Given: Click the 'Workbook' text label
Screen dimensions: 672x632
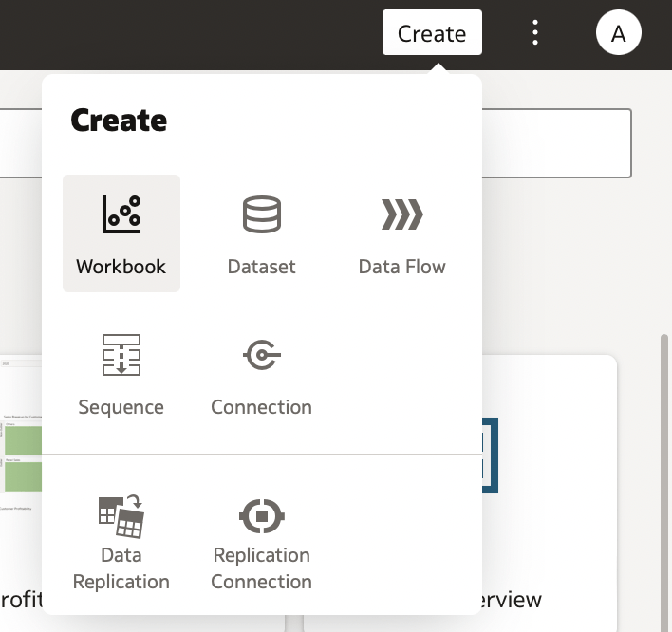Looking at the screenshot, I should pyautogui.click(x=121, y=267).
